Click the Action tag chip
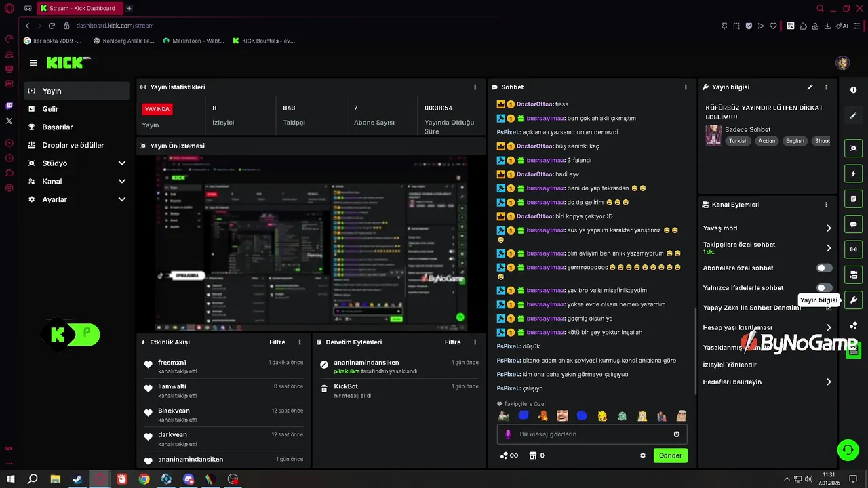 (766, 141)
